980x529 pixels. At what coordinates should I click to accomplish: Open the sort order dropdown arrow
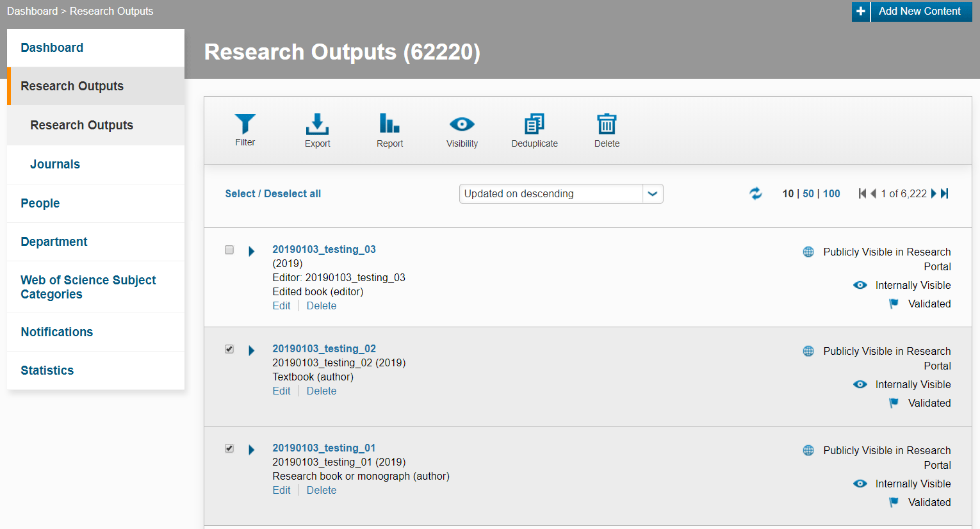[653, 193]
